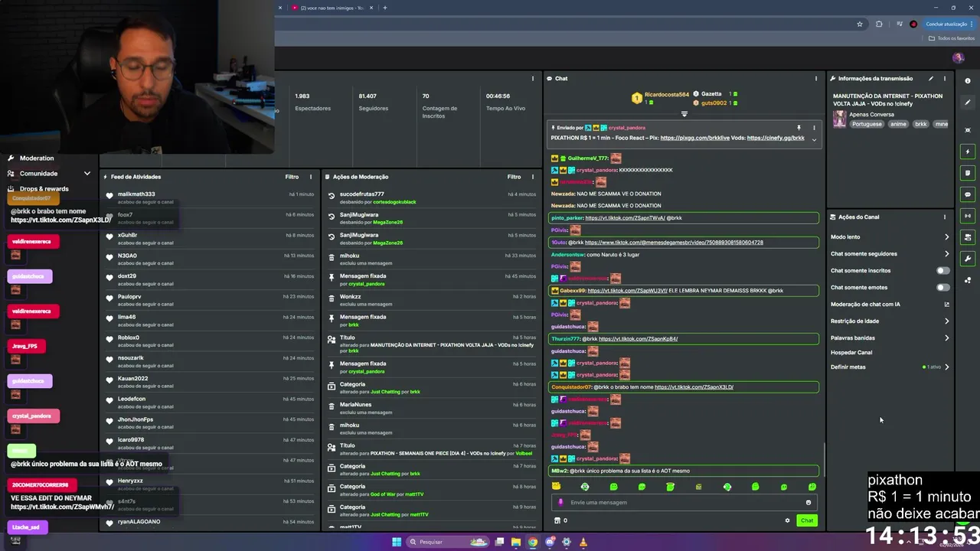Click the first yellow emote shortcut
The image size is (980, 551).
tap(557, 487)
